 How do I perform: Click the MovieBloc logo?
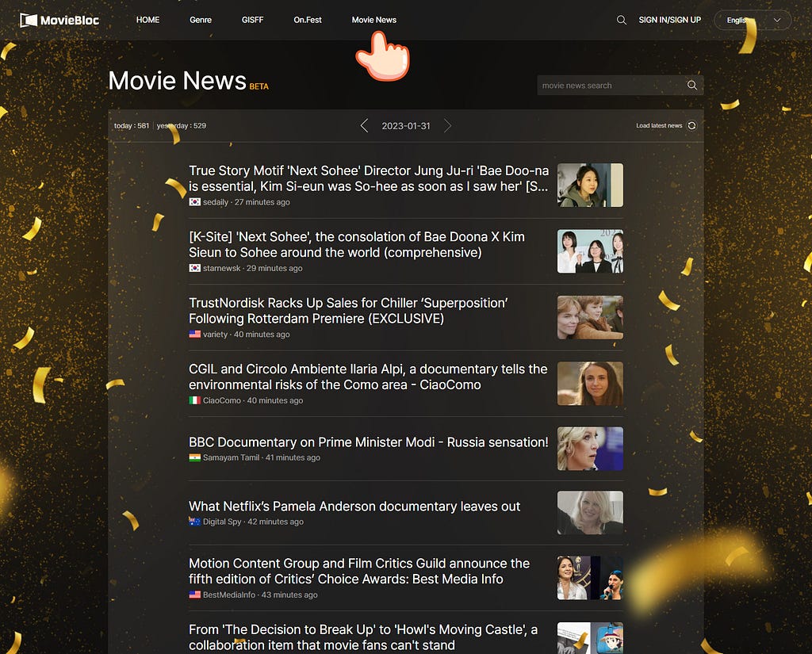(x=59, y=20)
